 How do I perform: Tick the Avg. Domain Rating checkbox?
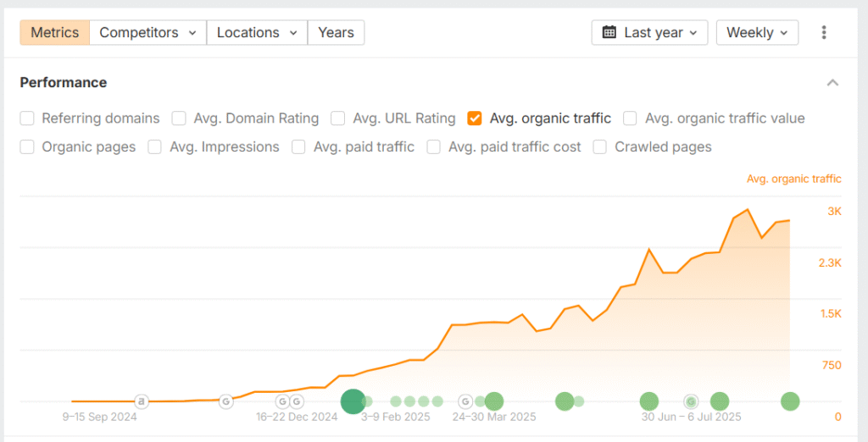point(179,119)
